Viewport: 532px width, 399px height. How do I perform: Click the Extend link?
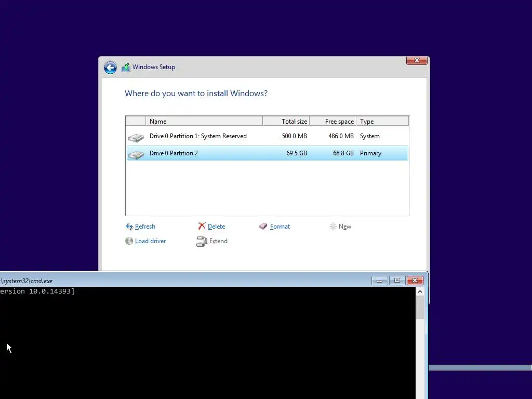point(218,241)
